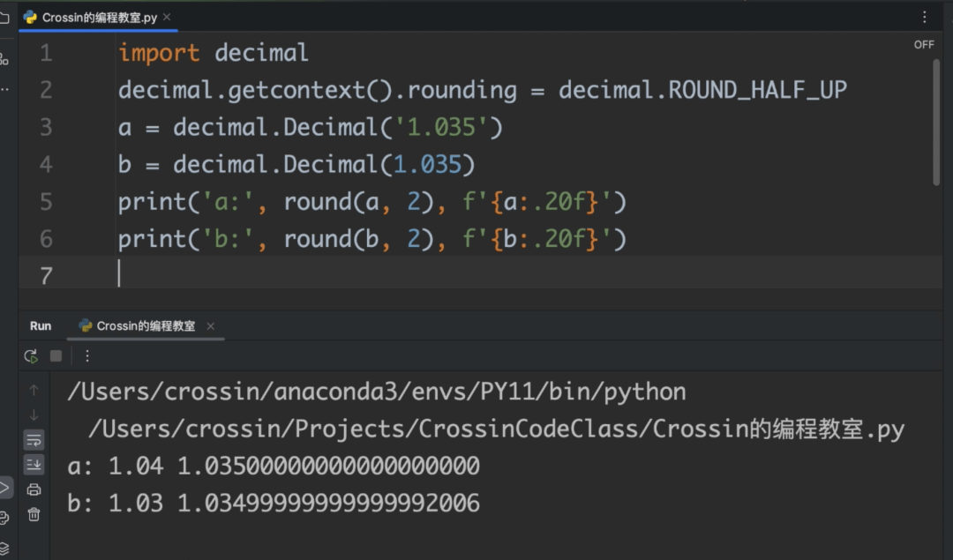Close the Crossin的编程教室.py editor tab
The width and height of the screenshot is (953, 560).
(x=167, y=17)
